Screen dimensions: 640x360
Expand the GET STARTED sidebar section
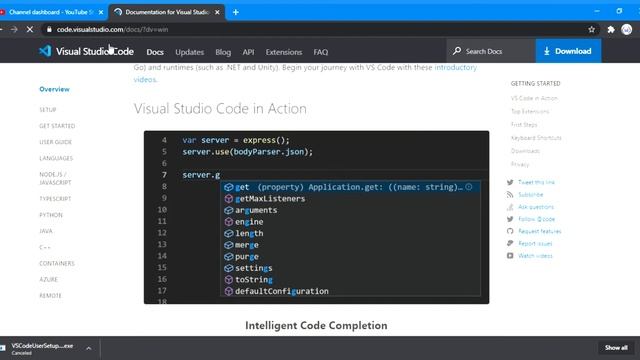57,126
